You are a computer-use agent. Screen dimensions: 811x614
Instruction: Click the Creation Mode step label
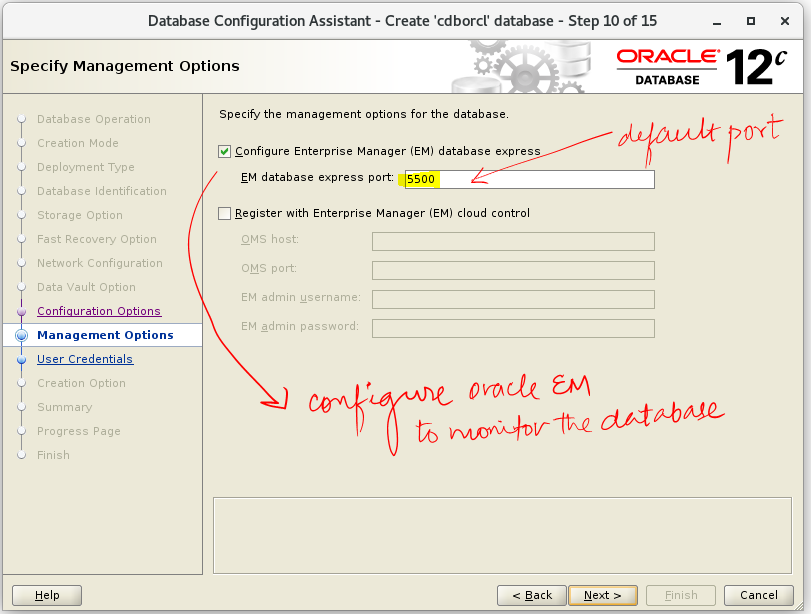coord(78,143)
